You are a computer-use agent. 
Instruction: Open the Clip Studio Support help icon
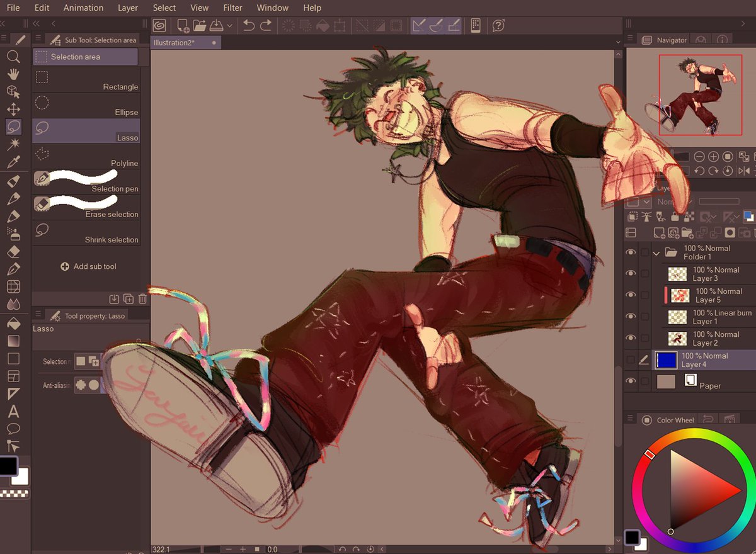498,25
